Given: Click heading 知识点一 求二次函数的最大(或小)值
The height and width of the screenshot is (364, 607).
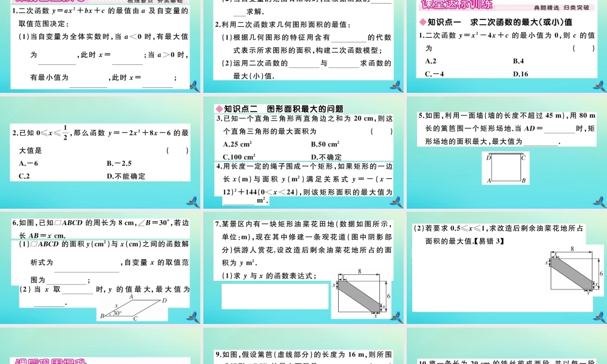Looking at the screenshot, I should click(x=496, y=22).
